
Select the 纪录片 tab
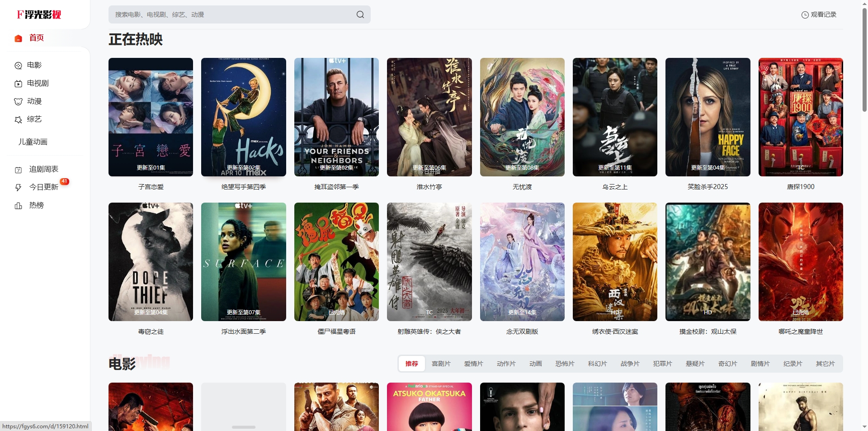(x=793, y=364)
